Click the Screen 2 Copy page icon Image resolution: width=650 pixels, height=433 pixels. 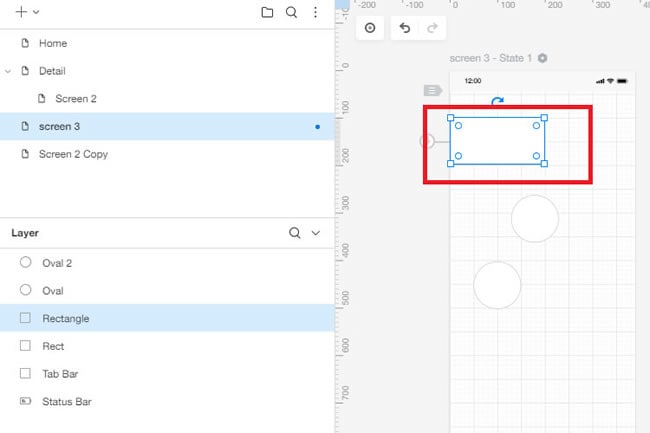(25, 154)
